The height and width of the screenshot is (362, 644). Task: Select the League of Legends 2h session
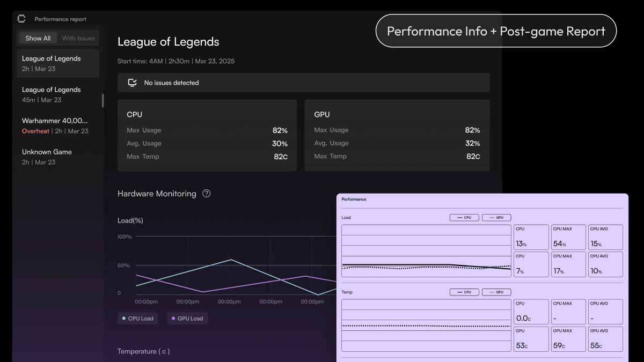58,63
